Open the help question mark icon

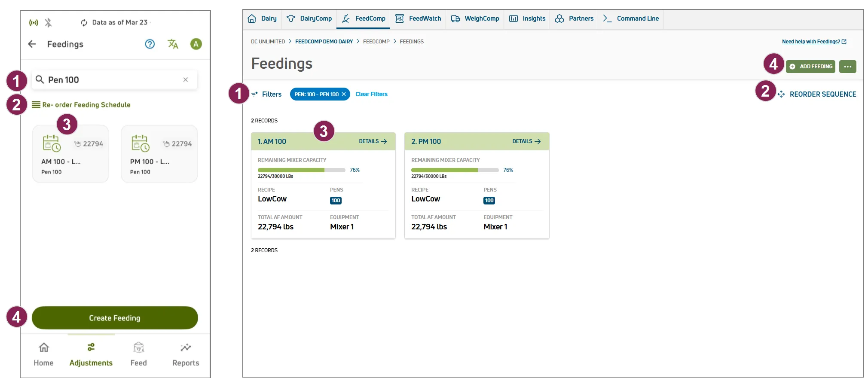coord(150,44)
